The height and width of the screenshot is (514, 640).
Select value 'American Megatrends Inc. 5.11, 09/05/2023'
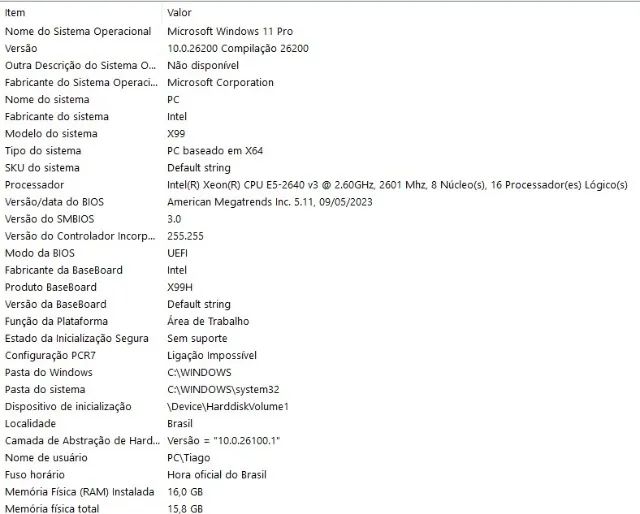(x=270, y=202)
